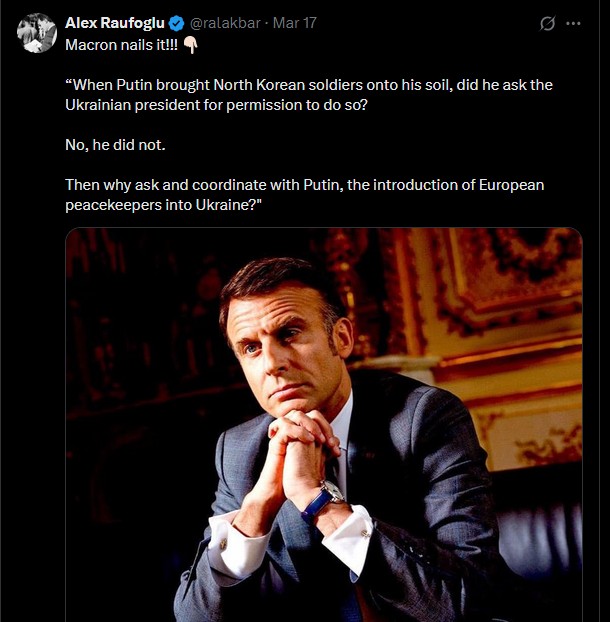This screenshot has width=610, height=622.
Task: Open Alex Raufoglu's profile avatar
Action: click(37, 33)
